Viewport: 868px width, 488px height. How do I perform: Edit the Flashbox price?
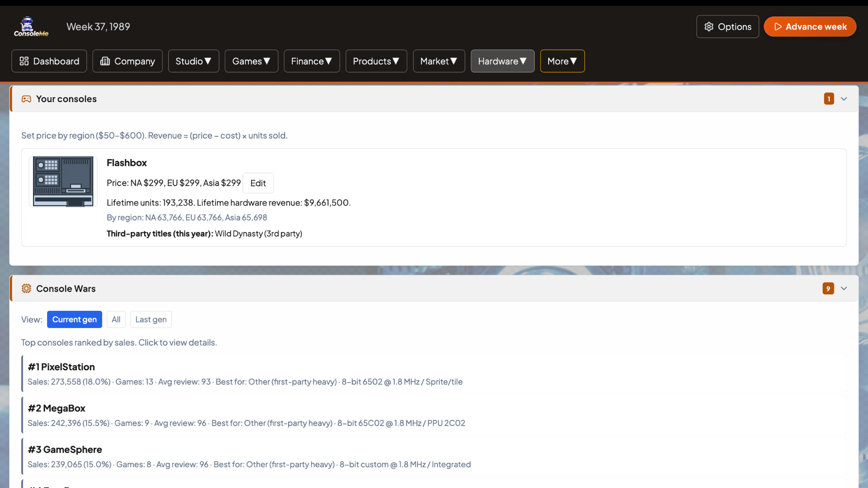[258, 183]
